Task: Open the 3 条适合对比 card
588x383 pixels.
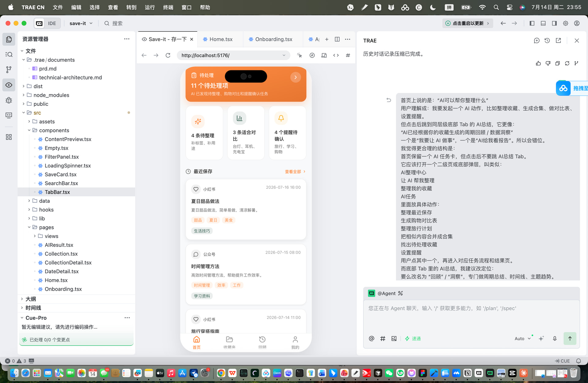Action: click(x=246, y=133)
